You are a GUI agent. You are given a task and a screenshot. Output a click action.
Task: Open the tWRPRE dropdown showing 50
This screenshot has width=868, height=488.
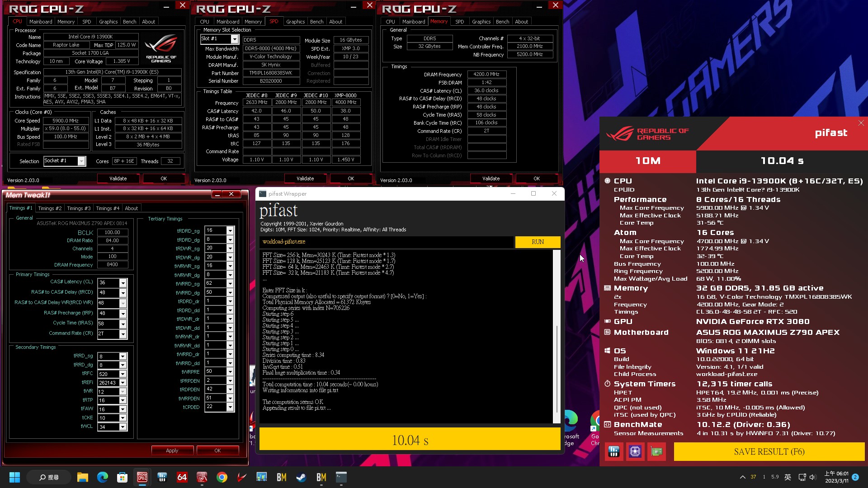click(x=230, y=371)
